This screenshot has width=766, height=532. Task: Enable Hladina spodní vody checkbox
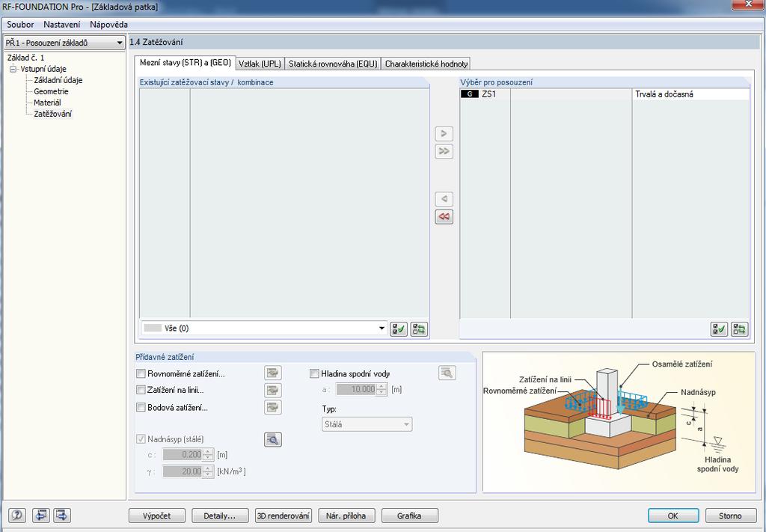(314, 373)
